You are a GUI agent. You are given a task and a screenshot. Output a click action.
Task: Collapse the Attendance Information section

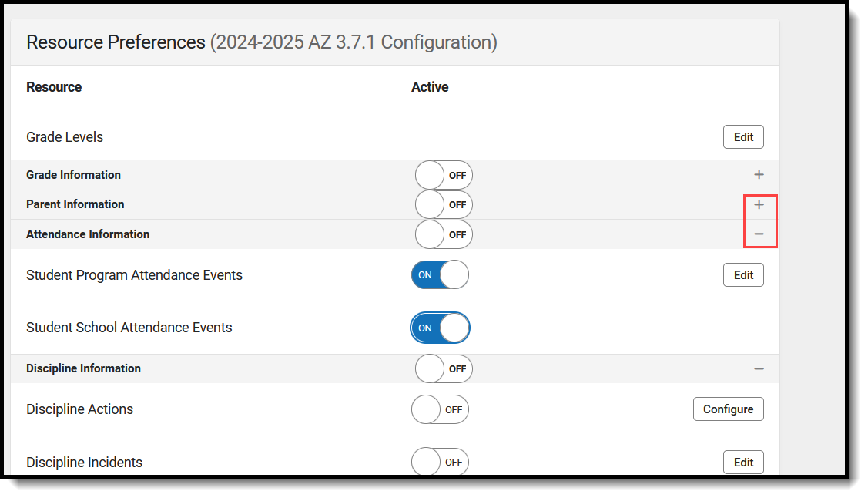point(759,234)
